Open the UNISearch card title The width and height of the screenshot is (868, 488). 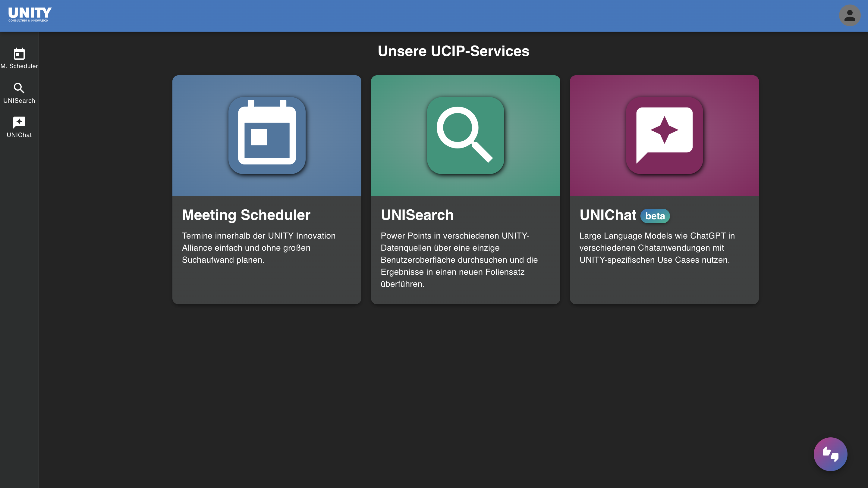pos(417,215)
